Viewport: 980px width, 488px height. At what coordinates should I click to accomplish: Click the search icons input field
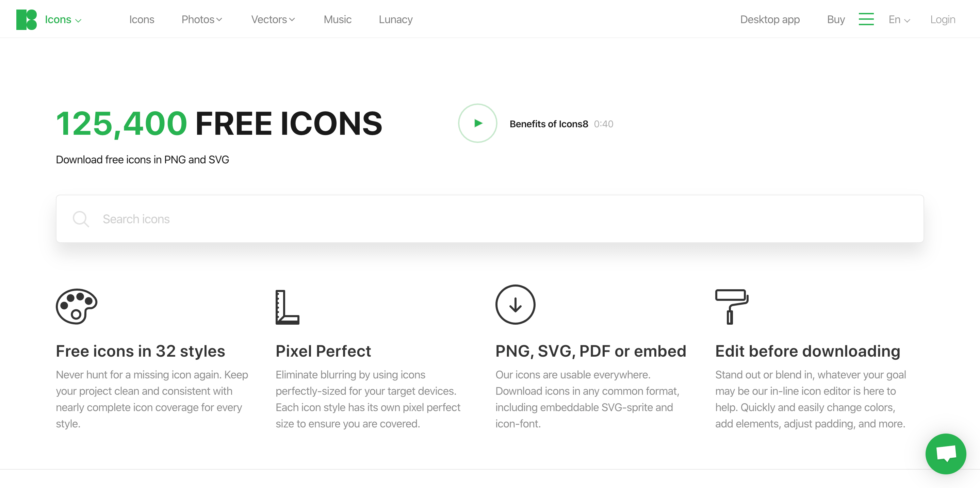pos(489,219)
